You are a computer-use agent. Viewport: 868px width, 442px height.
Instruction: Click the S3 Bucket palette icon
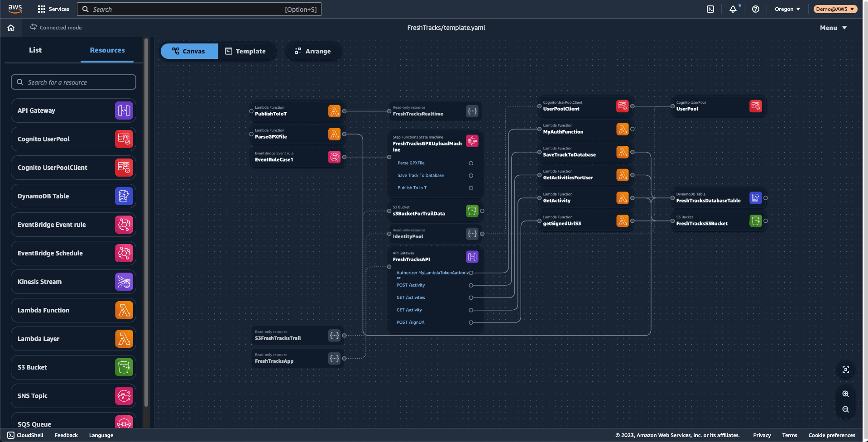coord(124,367)
